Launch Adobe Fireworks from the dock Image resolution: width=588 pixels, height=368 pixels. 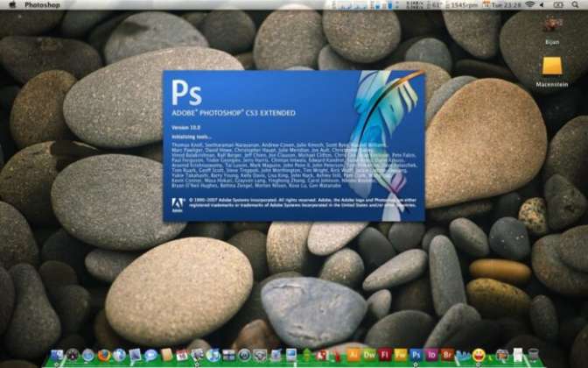coord(401,356)
